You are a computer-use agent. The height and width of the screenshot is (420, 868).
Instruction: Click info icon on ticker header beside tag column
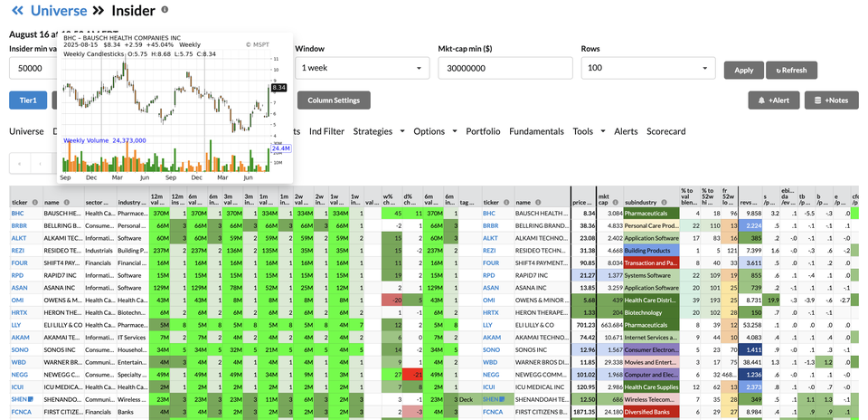click(x=506, y=202)
